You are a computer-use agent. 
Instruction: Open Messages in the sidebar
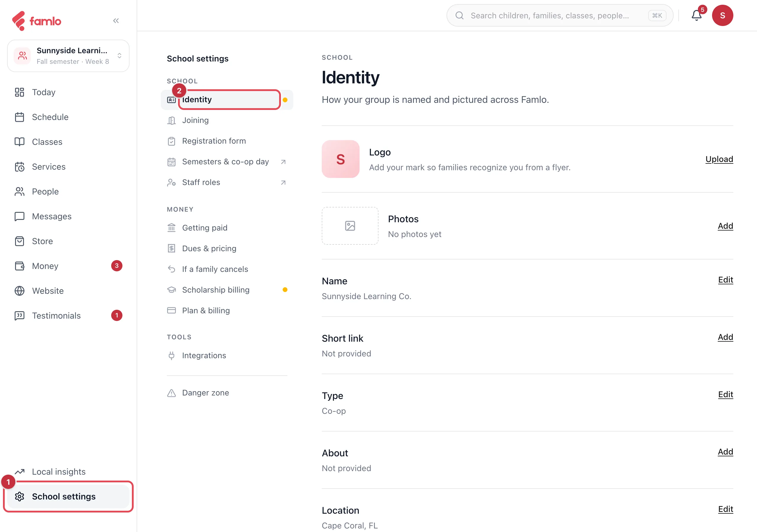tap(68, 216)
